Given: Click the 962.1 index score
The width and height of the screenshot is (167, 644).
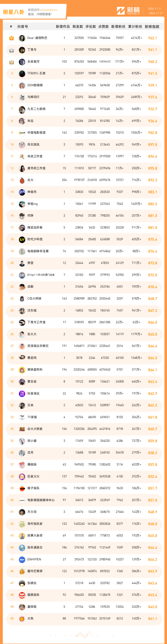Looking at the screenshot, I should 152,38.
